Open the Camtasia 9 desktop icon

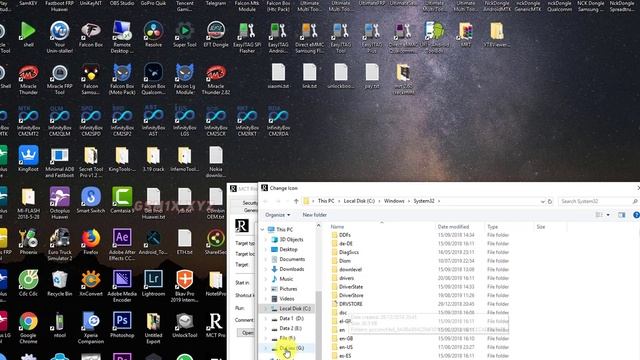coord(122,201)
